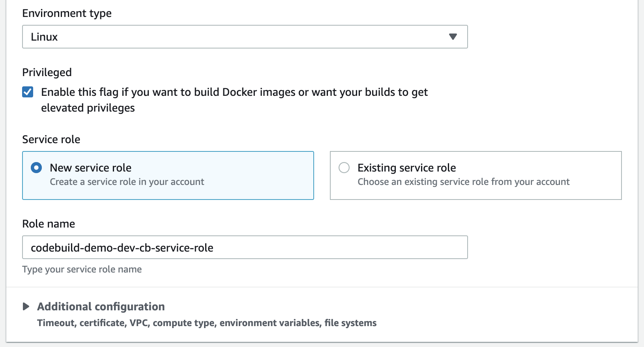Screen dimensions: 644x347
Task: Click the 'Type your service role name' hint
Action: click(x=82, y=269)
